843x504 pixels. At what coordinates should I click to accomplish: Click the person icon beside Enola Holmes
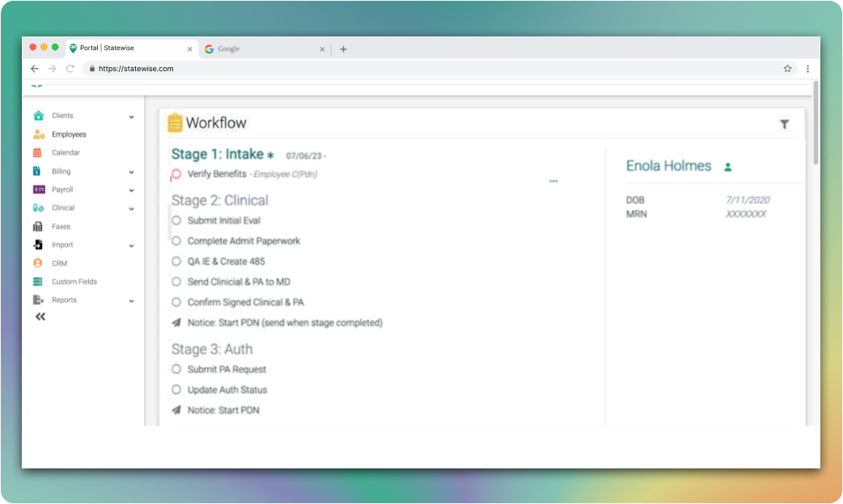[727, 165]
